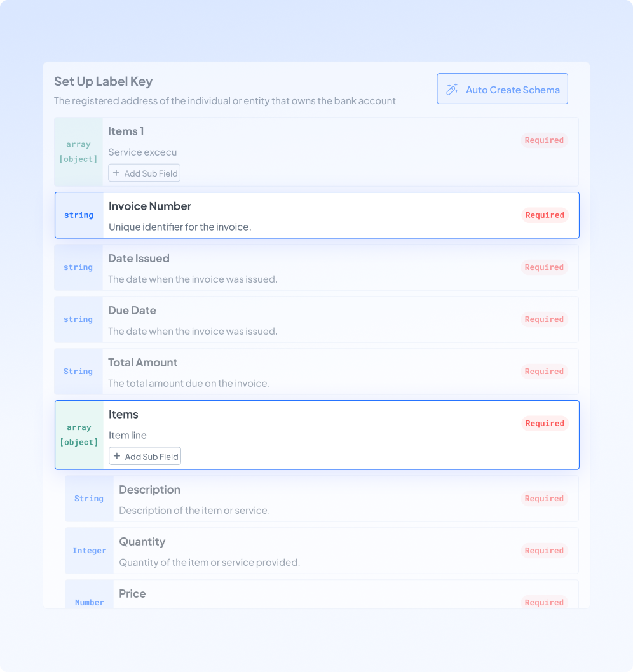Click plus icon in Items 1 row
Image resolution: width=633 pixels, height=672 pixels.
pos(116,173)
